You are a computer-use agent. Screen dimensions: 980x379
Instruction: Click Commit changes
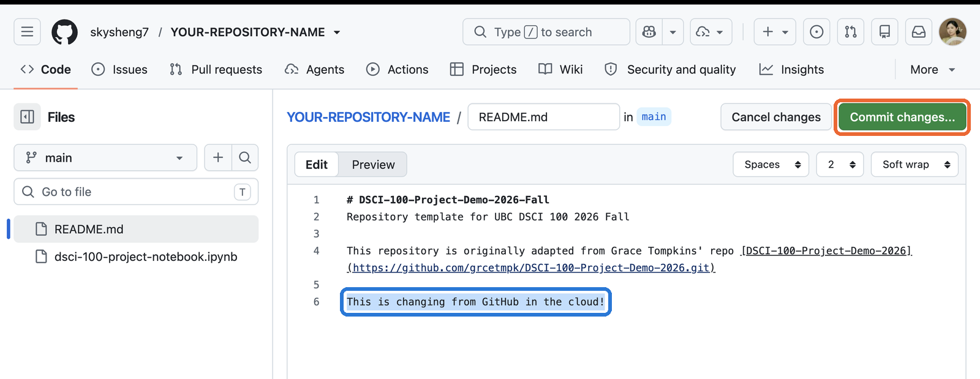pos(902,117)
